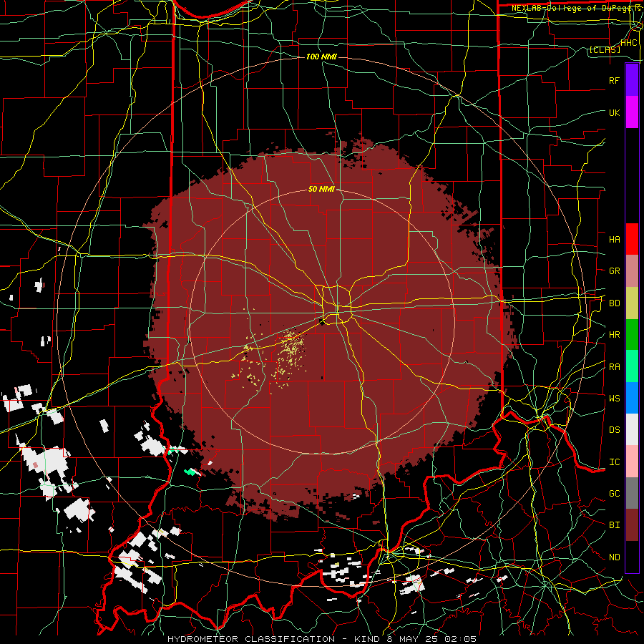Click the RA legend label
Image resolution: width=644 pixels, height=644 pixels.
coord(614,367)
